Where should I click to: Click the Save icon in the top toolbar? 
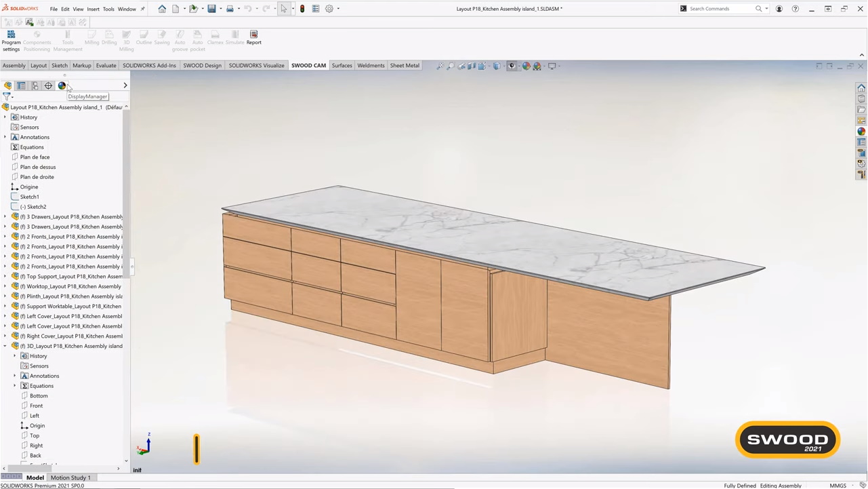(x=211, y=9)
